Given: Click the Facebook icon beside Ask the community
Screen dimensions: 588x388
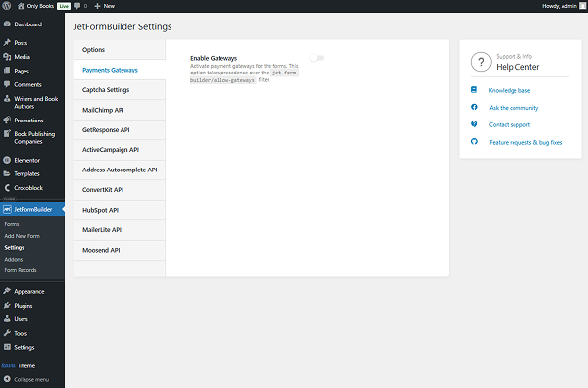Looking at the screenshot, I should (474, 107).
